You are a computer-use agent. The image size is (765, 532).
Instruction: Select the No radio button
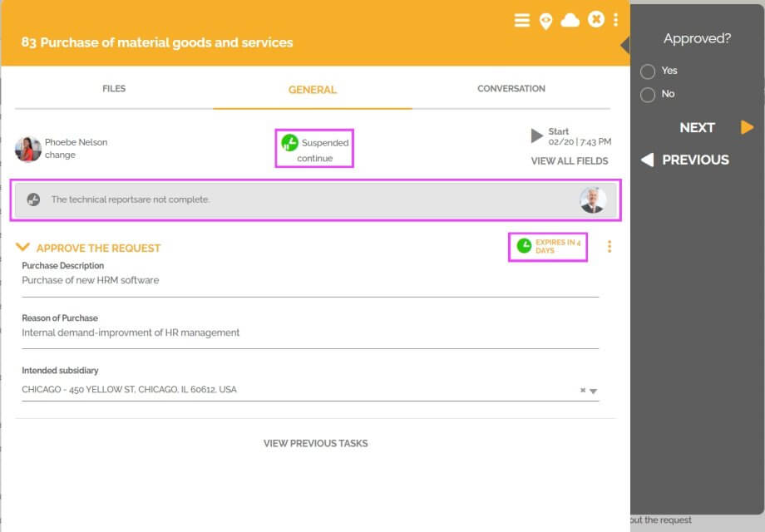[x=649, y=95]
